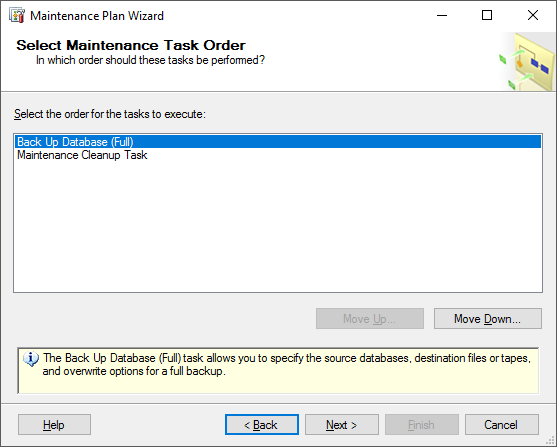557x447 pixels.
Task: Click the 'Select the order' label
Action: click(x=110, y=114)
